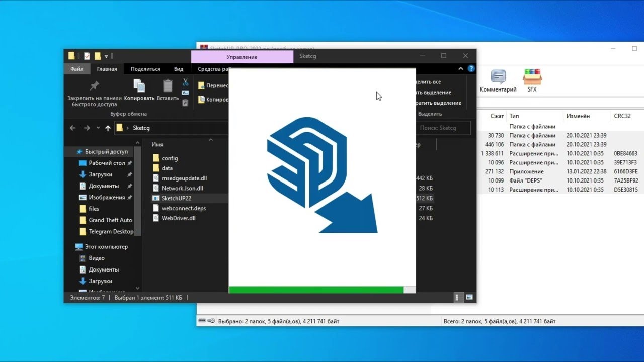Click the Комментарий icon in the WinRAR window
This screenshot has width=644, height=362.
click(x=498, y=77)
